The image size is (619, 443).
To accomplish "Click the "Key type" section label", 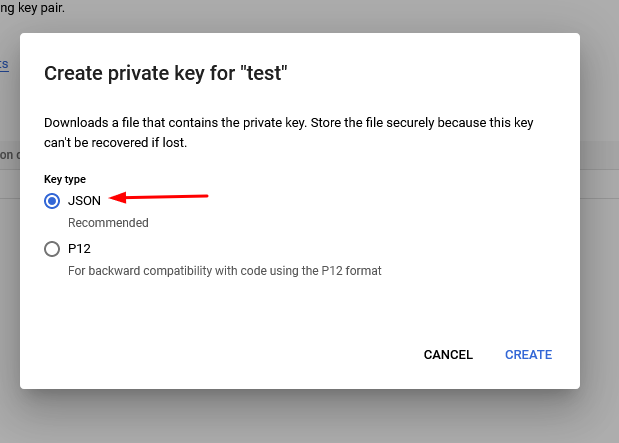I will [x=65, y=179].
